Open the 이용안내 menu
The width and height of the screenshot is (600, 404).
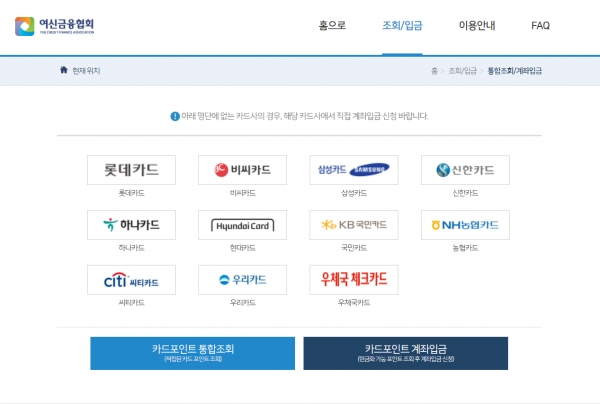tap(477, 26)
